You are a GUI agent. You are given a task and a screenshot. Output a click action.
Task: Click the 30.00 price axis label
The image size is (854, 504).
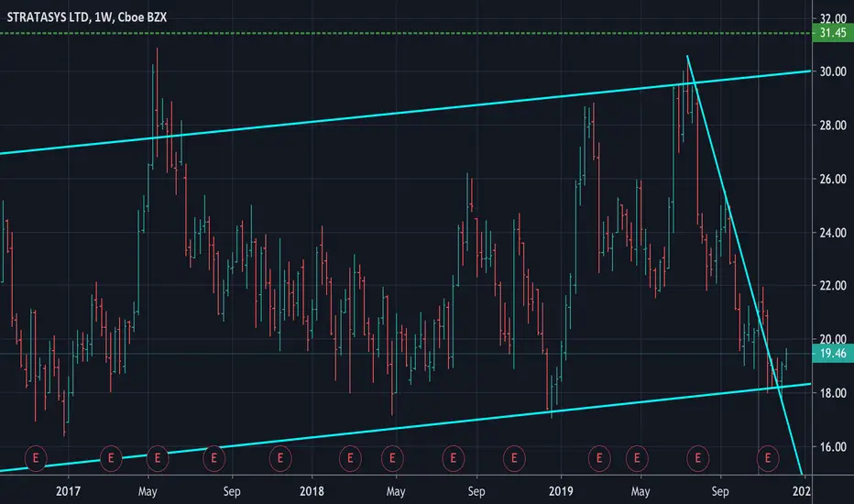coord(833,71)
